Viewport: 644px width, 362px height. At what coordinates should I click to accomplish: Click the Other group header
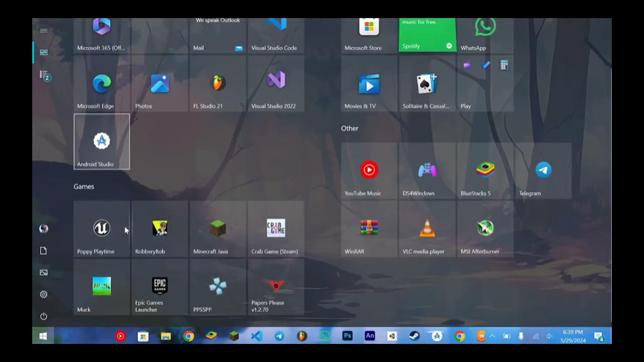click(350, 128)
